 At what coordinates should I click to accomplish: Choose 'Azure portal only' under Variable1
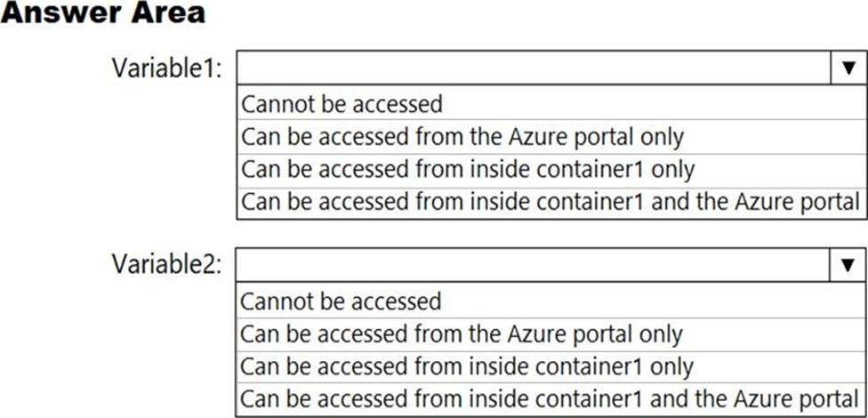pos(462,137)
